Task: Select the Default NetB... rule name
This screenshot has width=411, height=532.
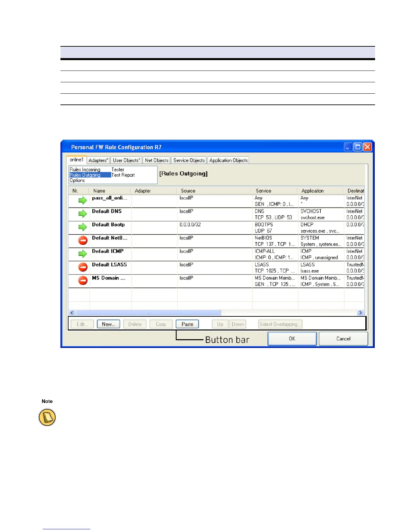Action: 110,238
